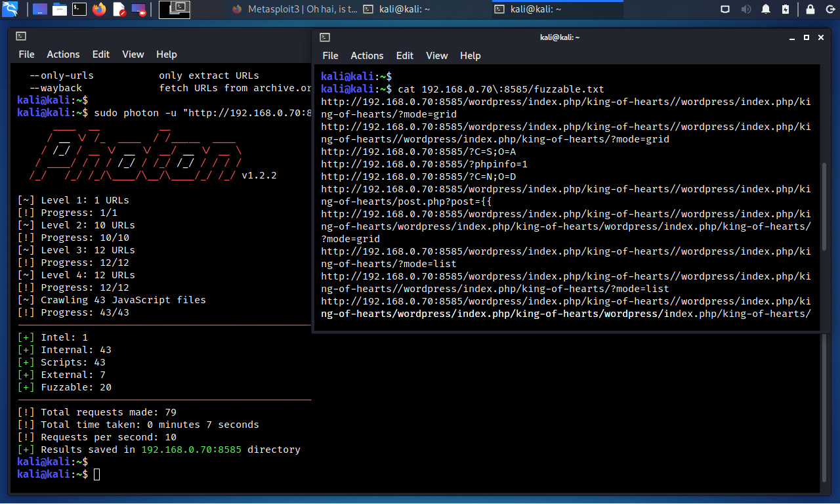Click the front terminal's vertical scrollbar
This screenshot has height=504, width=840.
[x=824, y=206]
